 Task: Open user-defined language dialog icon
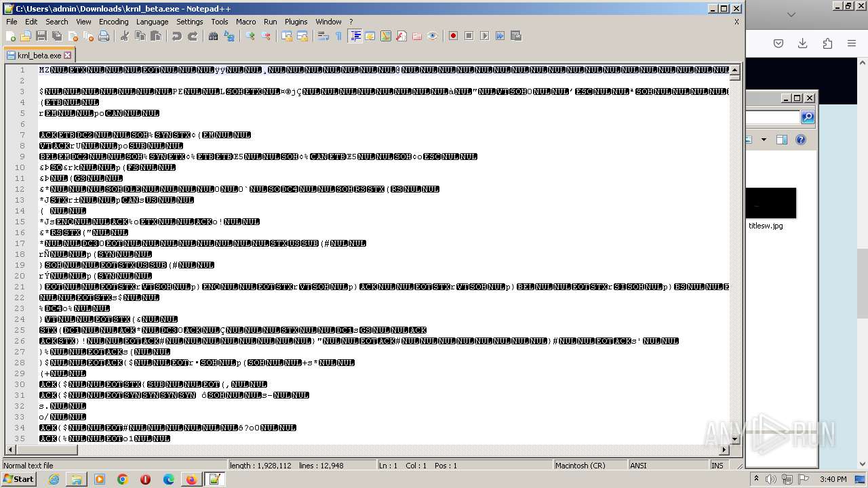point(370,36)
